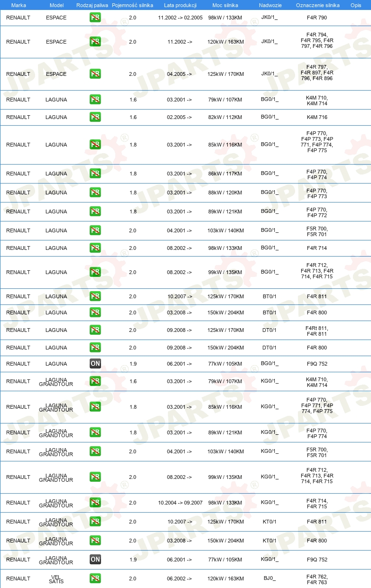Viewport: 371px width, 588px height.
Task: Click the production date 02.2005 ->
Action: pyautogui.click(x=179, y=117)
